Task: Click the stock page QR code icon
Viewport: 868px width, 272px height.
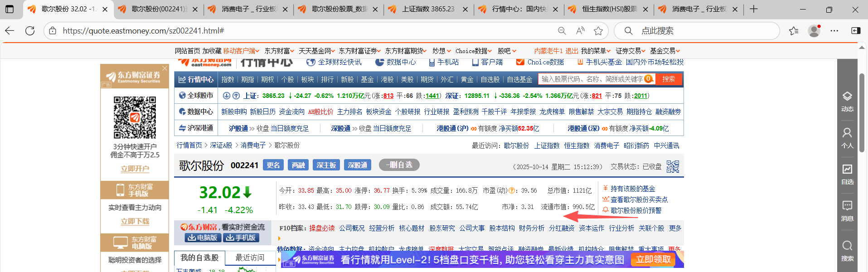Action: click(673, 166)
